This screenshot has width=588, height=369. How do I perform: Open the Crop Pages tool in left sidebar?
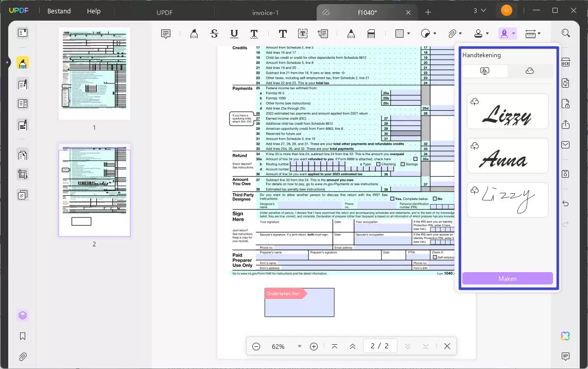tap(23, 174)
